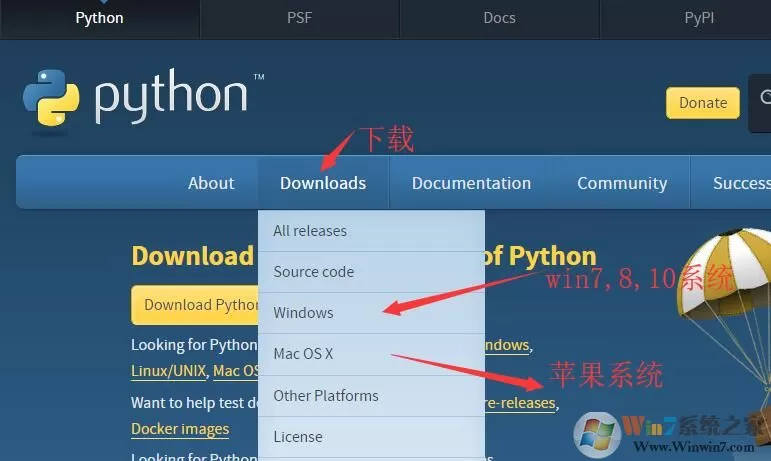Follow the Mac OS link in paragraph
Image resolution: width=771 pixels, height=461 pixels.
pyautogui.click(x=236, y=371)
